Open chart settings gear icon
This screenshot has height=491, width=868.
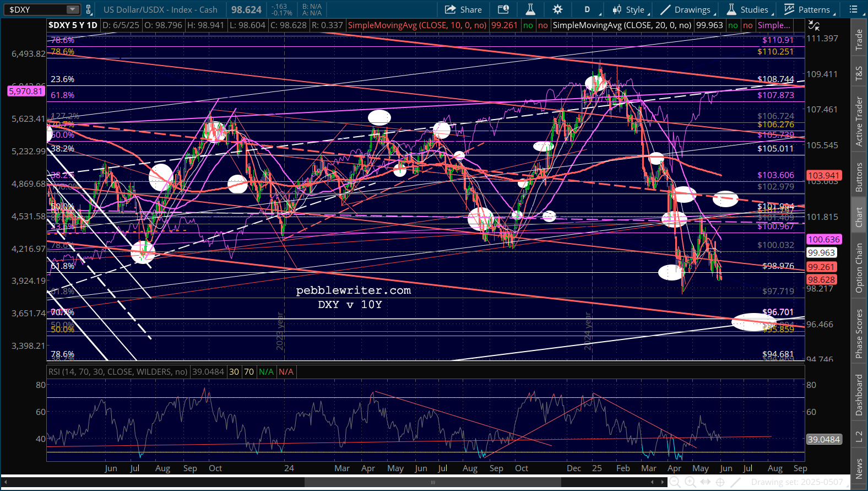[557, 9]
